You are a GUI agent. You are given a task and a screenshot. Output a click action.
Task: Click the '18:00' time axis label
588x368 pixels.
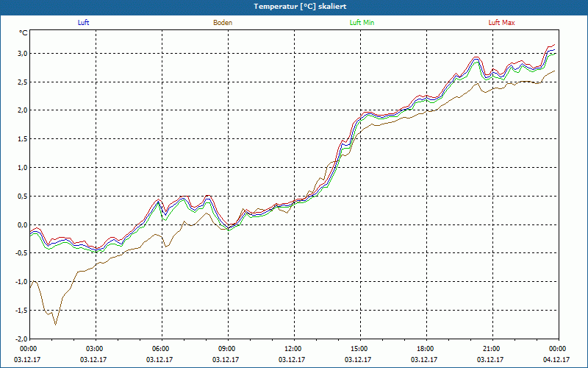pyautogui.click(x=426, y=349)
